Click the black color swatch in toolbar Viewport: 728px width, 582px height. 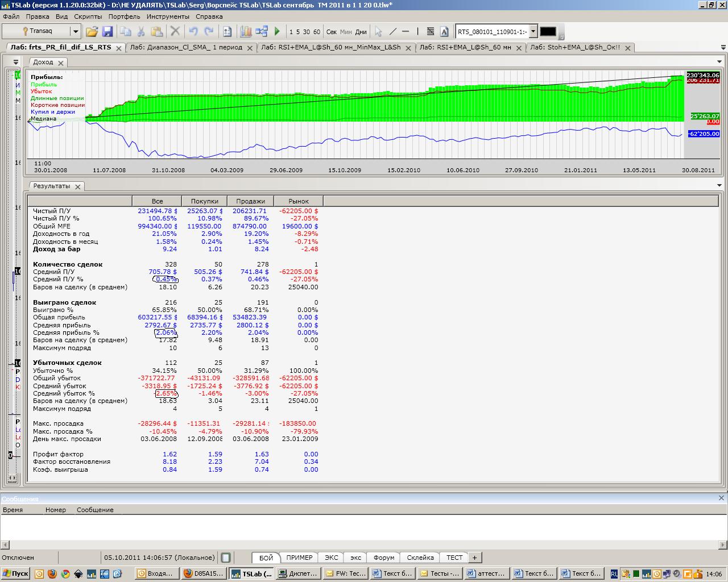(548, 32)
